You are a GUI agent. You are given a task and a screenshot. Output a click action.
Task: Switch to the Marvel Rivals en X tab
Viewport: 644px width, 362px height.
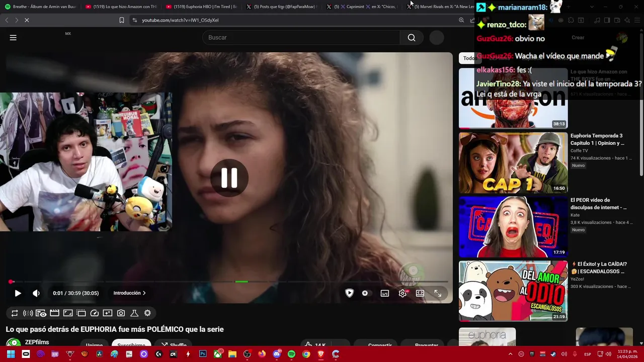(440, 7)
